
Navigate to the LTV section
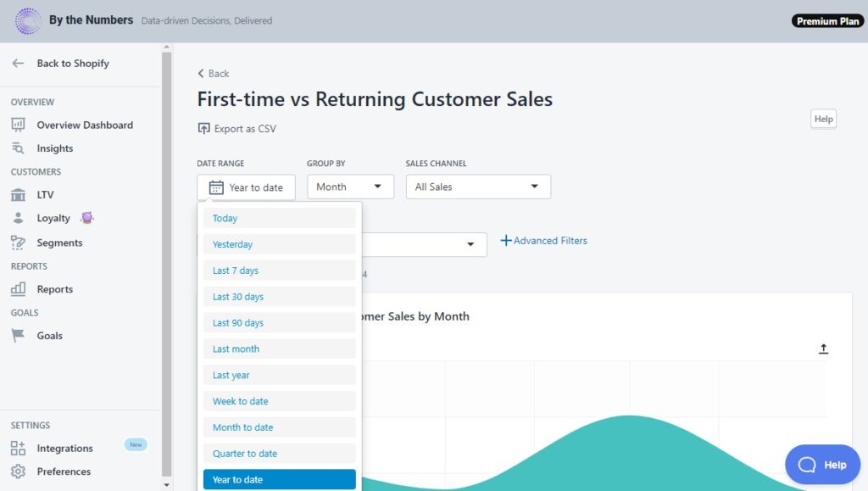click(x=46, y=195)
